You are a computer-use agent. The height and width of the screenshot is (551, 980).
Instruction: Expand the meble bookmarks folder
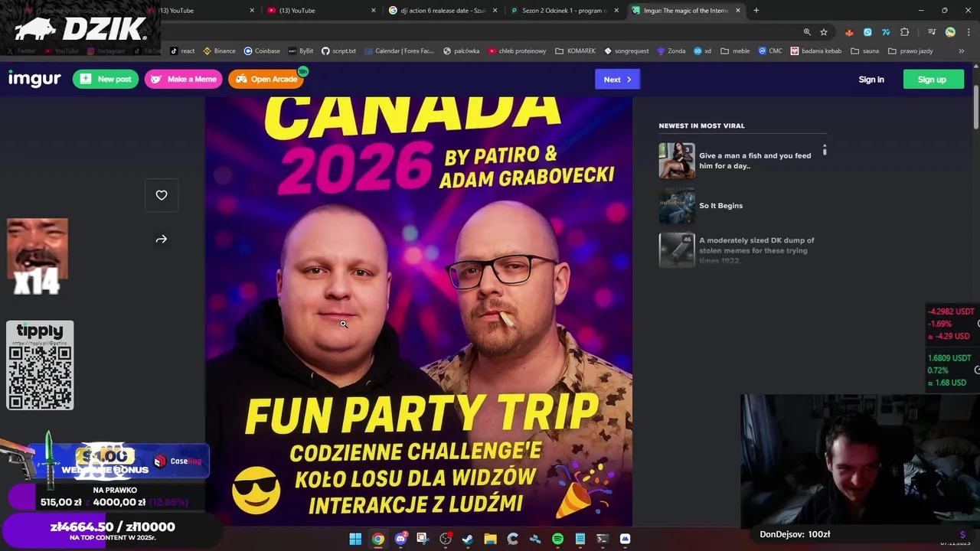[x=735, y=51]
